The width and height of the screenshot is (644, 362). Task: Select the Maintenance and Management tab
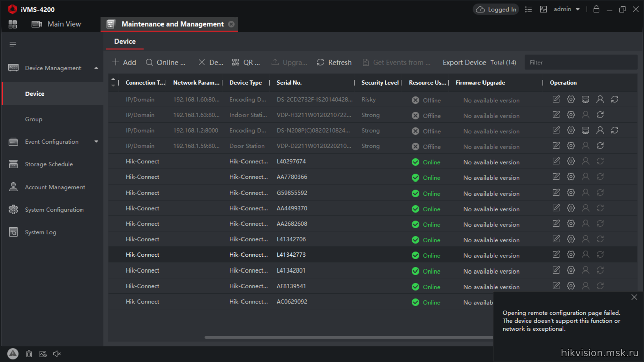[x=169, y=24]
